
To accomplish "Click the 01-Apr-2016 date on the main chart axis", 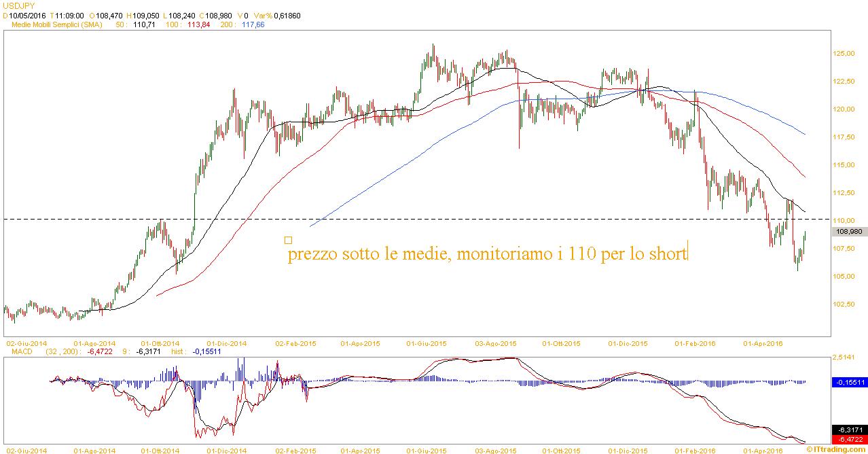I will [x=764, y=344].
